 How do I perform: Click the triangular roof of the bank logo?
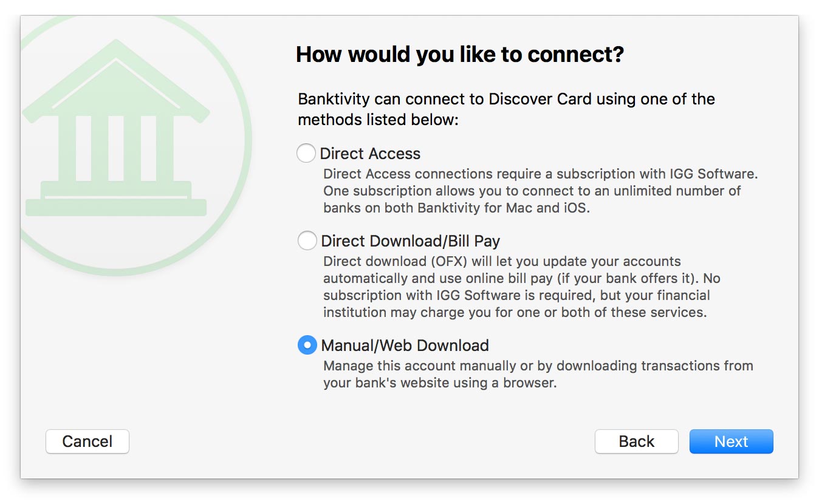point(116,79)
